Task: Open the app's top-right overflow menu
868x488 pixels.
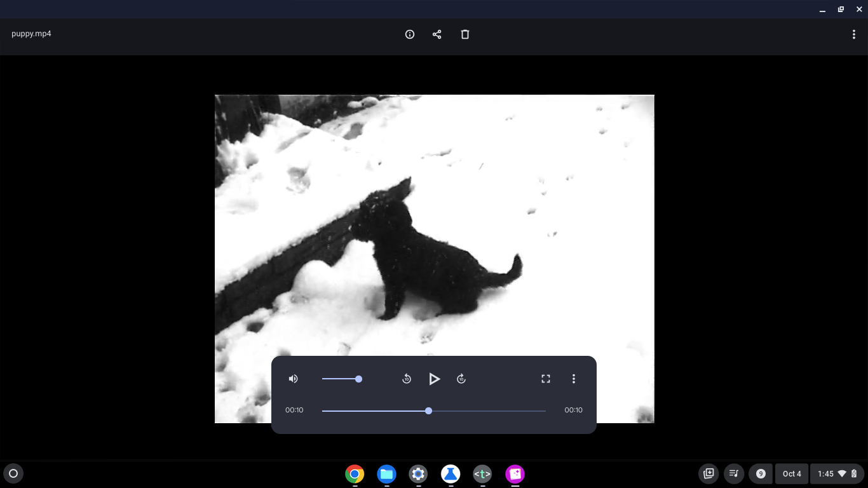Action: [854, 34]
